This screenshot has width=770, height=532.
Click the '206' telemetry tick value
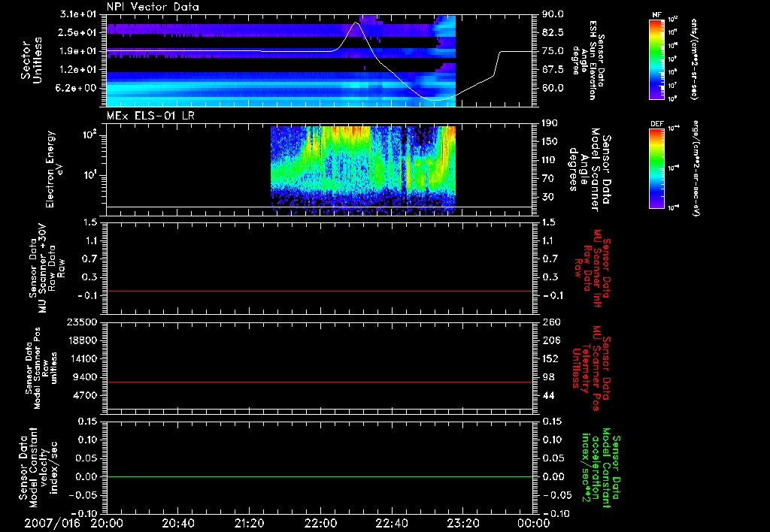[x=550, y=340]
